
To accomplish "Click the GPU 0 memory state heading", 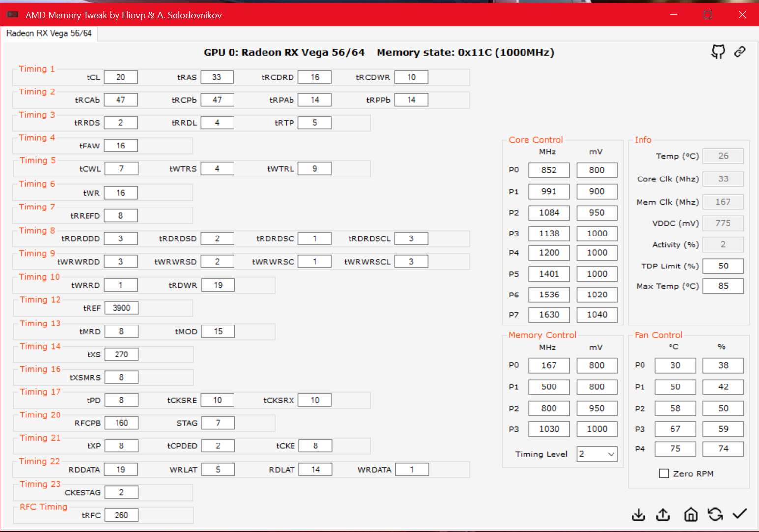I will pyautogui.click(x=379, y=52).
